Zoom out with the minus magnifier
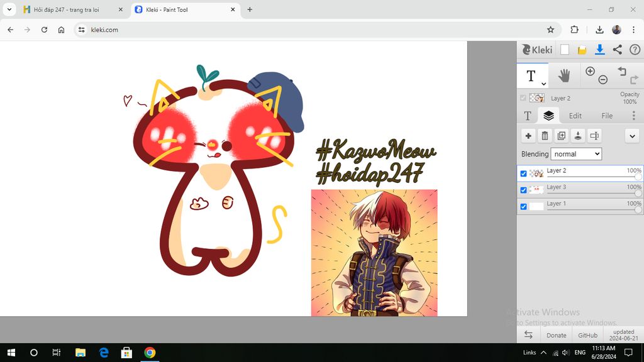 602,80
